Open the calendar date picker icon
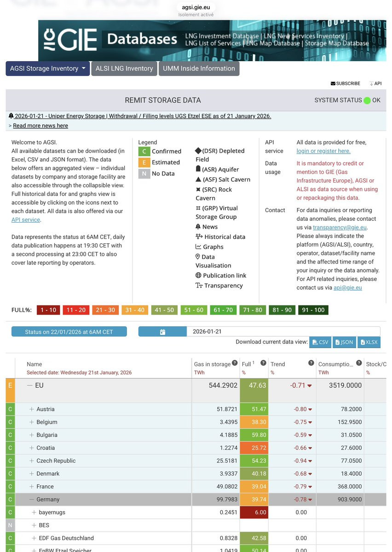Screen dimensions: 392x552 (x=162, y=332)
